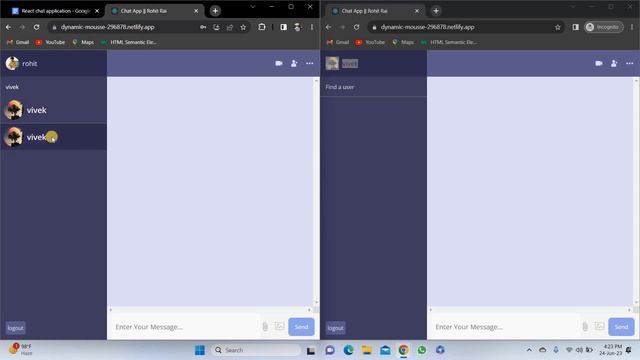Go back in left browser window
The width and height of the screenshot is (640, 360).
(9, 27)
